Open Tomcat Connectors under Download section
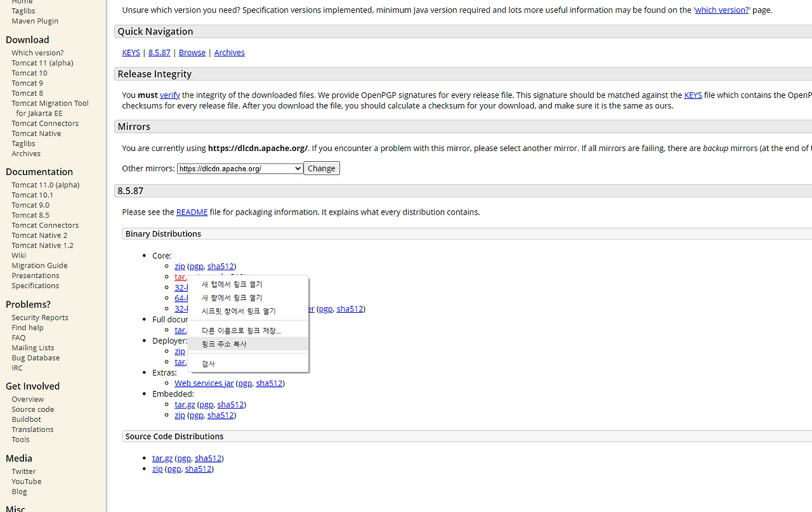Screen dimensions: 812x512 point(45,124)
